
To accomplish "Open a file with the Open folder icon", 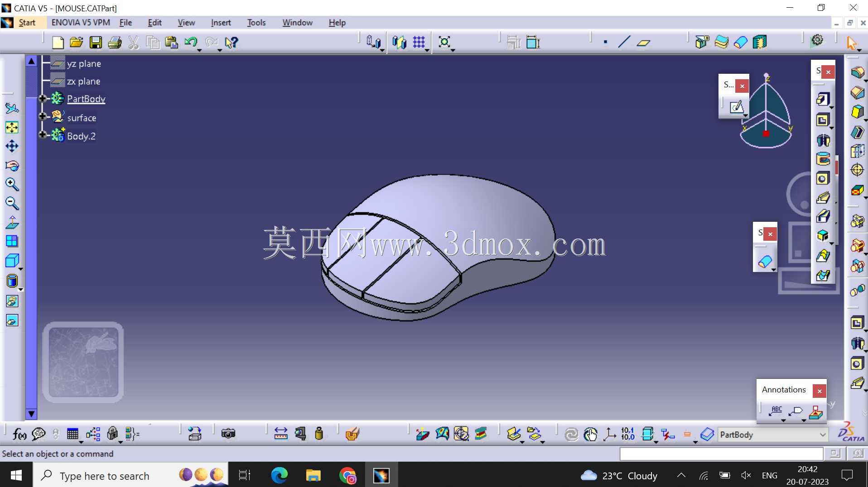I will click(x=76, y=43).
